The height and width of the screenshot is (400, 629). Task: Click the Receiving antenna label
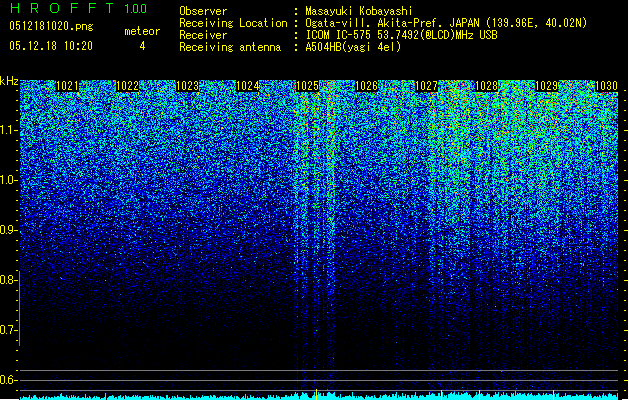tap(230, 47)
